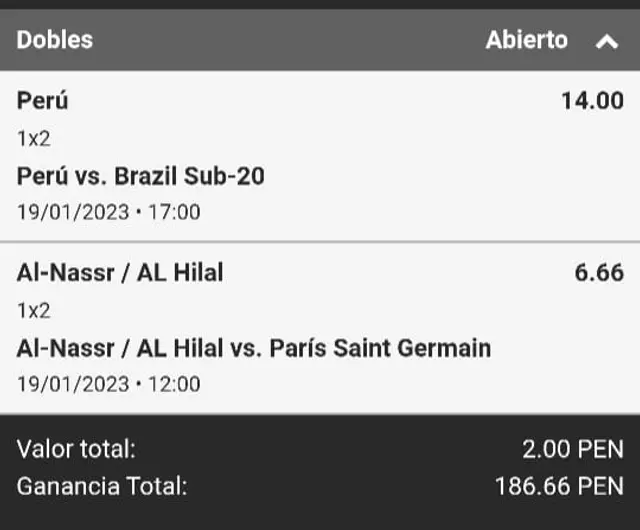
Task: Click the 19/01/2023 12:00 date
Action: (x=109, y=384)
